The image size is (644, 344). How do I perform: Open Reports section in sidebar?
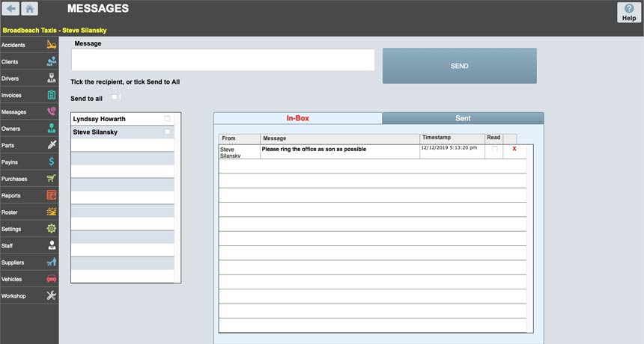29,195
